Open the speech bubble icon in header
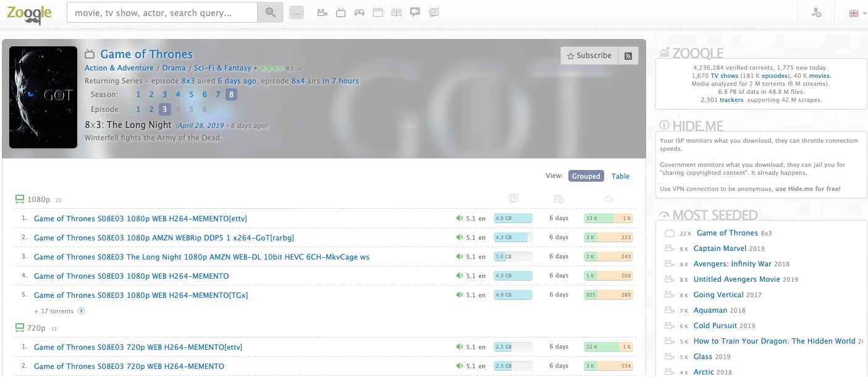 tap(415, 12)
